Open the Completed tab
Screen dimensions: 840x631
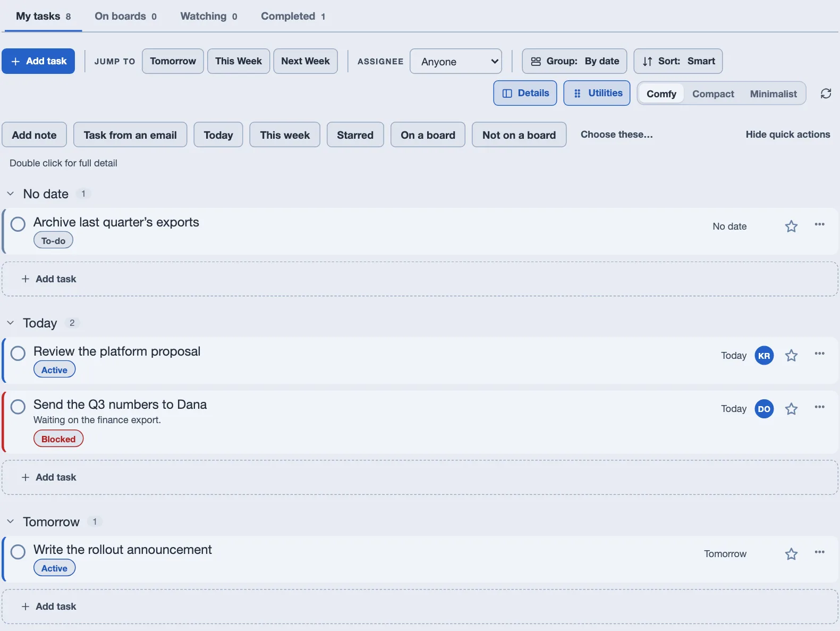(x=293, y=16)
